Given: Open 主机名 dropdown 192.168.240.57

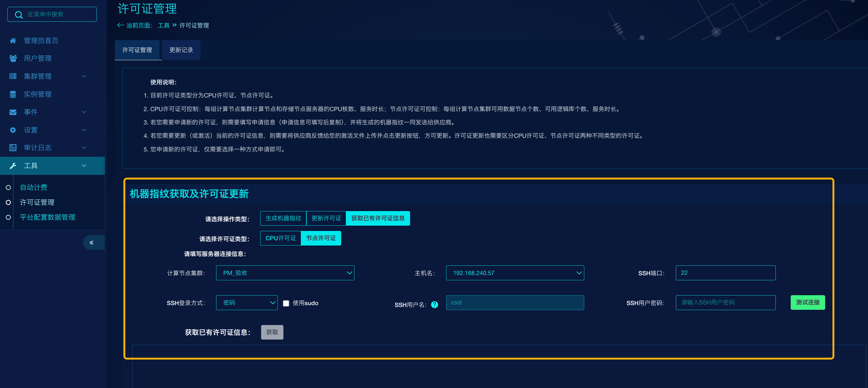Looking at the screenshot, I should pos(514,273).
